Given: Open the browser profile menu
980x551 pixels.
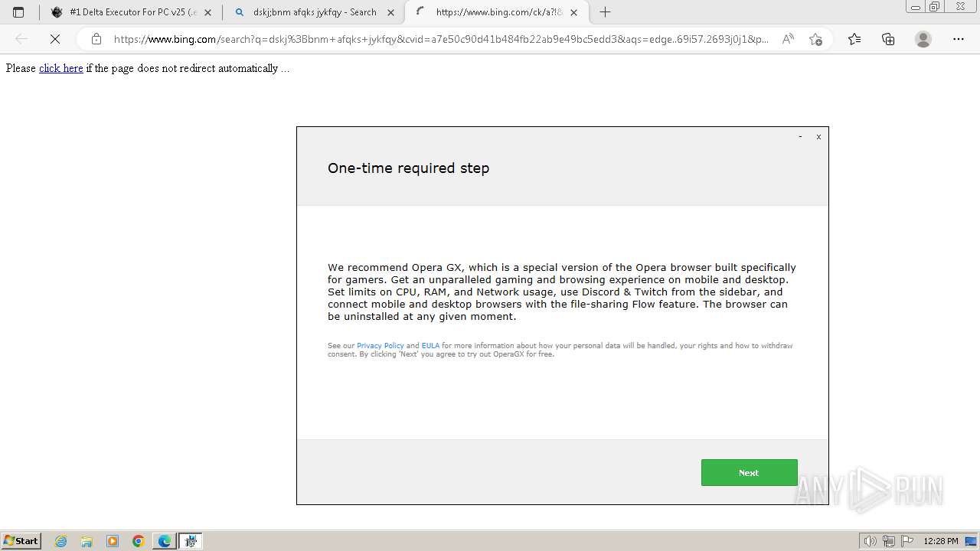Looking at the screenshot, I should coord(923,39).
